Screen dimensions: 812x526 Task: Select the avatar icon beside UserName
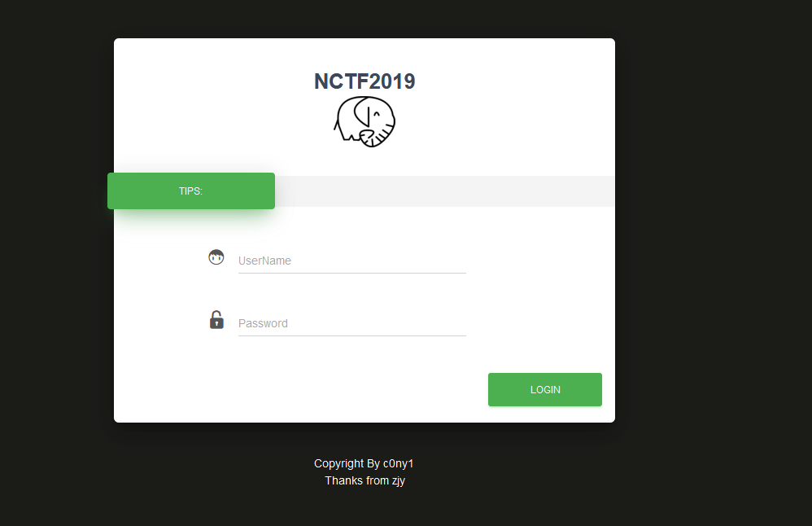pyautogui.click(x=216, y=257)
